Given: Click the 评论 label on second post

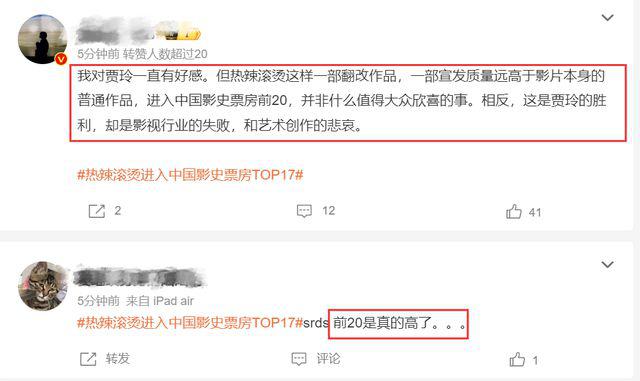Looking at the screenshot, I should pyautogui.click(x=328, y=359).
